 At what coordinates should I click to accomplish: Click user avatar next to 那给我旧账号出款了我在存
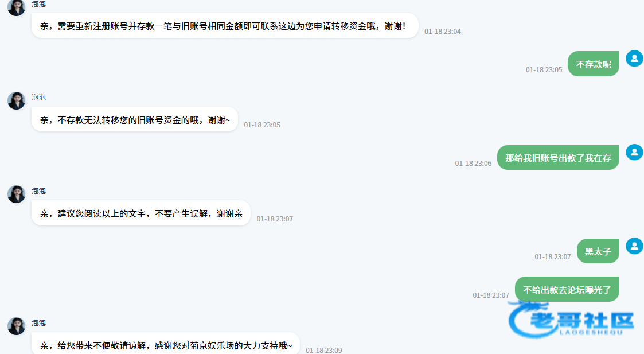pyautogui.click(x=634, y=152)
